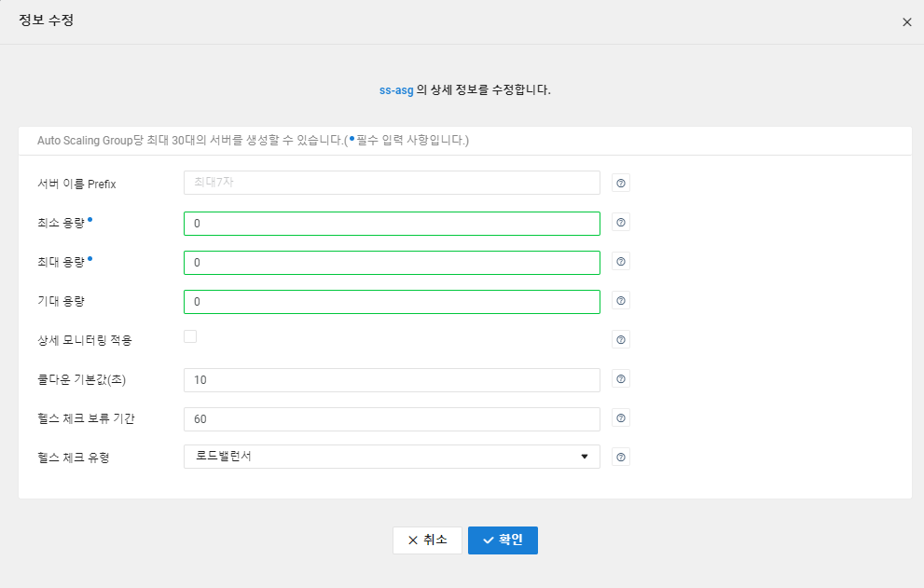The image size is (924, 588).
Task: Close the 정보 수정 dialog
Action: [x=907, y=22]
